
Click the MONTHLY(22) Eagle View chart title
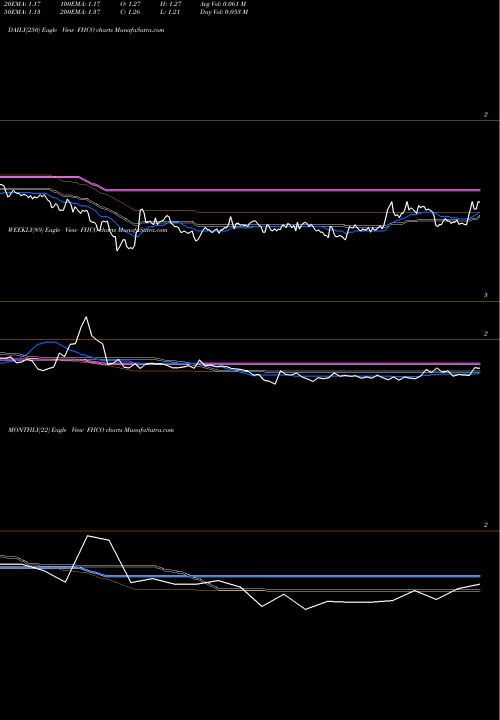[91, 430]
